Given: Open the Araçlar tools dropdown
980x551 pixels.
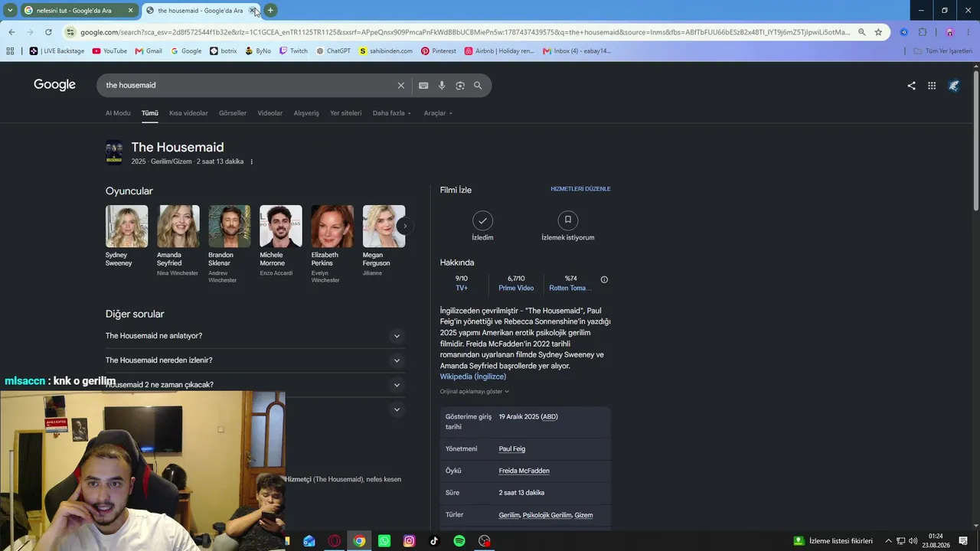Looking at the screenshot, I should point(438,113).
